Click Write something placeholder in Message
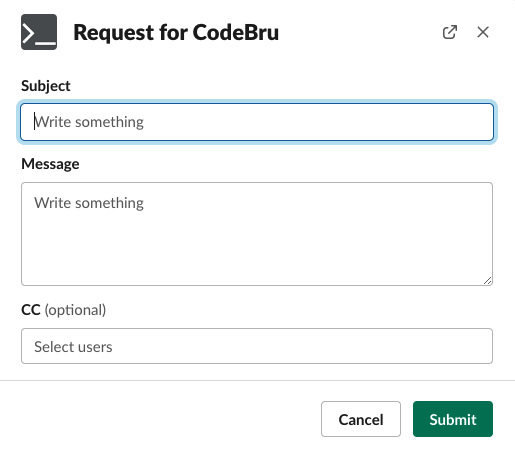515x454 pixels. point(89,203)
